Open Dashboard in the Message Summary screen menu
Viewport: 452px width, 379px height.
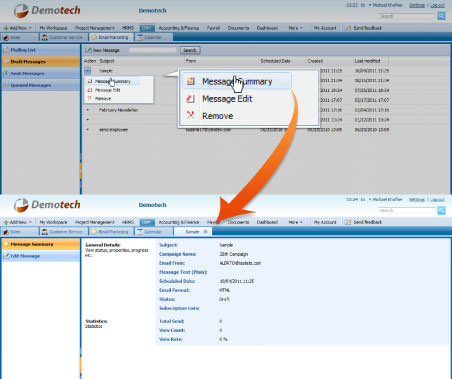coord(267,222)
